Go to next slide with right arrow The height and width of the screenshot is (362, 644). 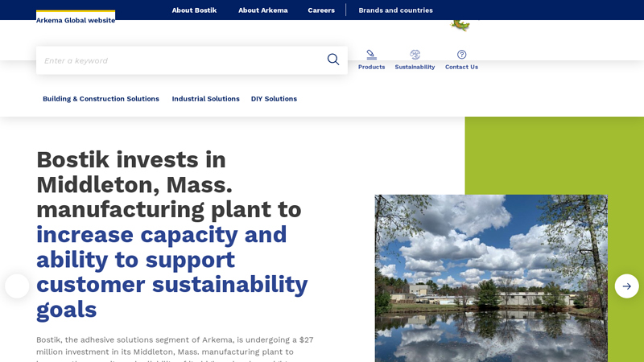point(626,286)
